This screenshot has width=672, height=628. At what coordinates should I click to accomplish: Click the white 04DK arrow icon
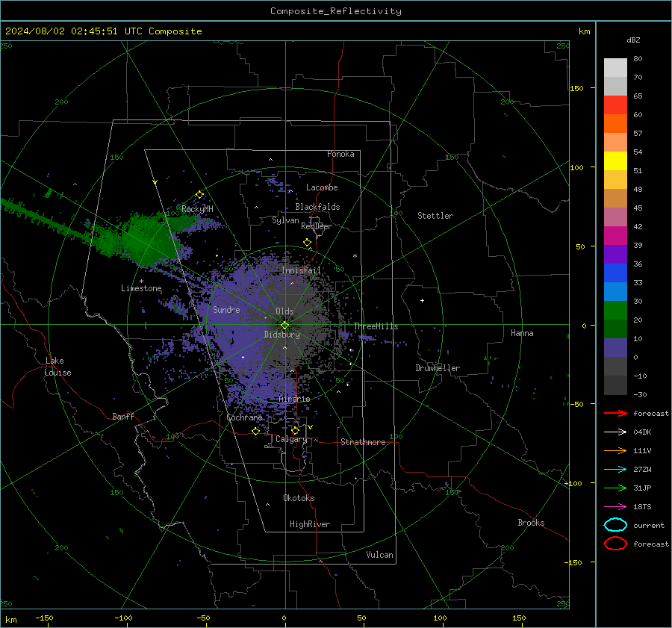point(615,432)
